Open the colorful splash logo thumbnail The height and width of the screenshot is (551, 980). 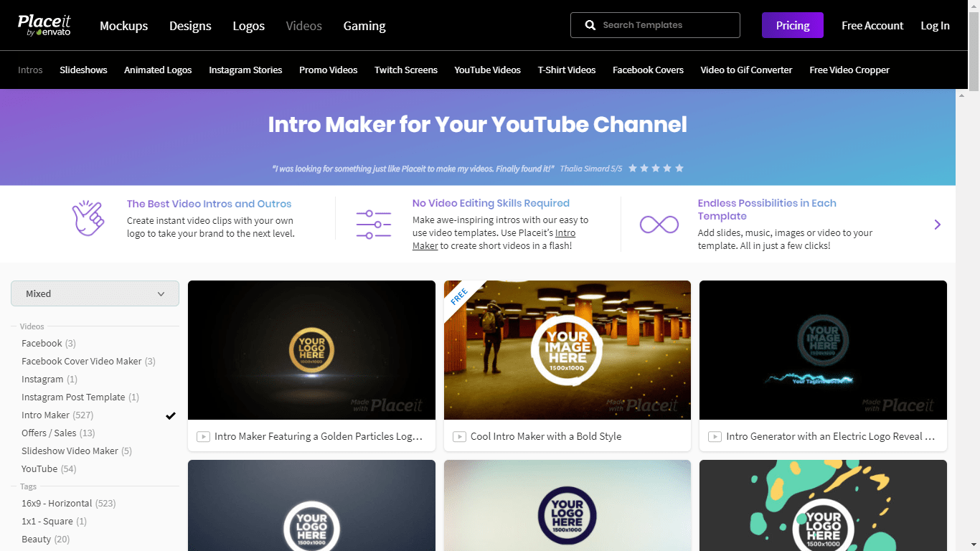tap(823, 505)
